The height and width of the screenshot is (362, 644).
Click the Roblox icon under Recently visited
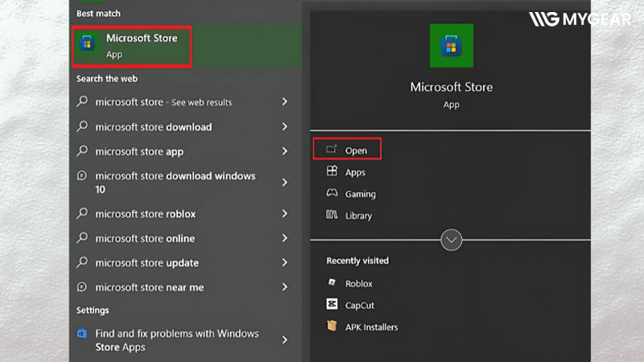[x=332, y=283]
